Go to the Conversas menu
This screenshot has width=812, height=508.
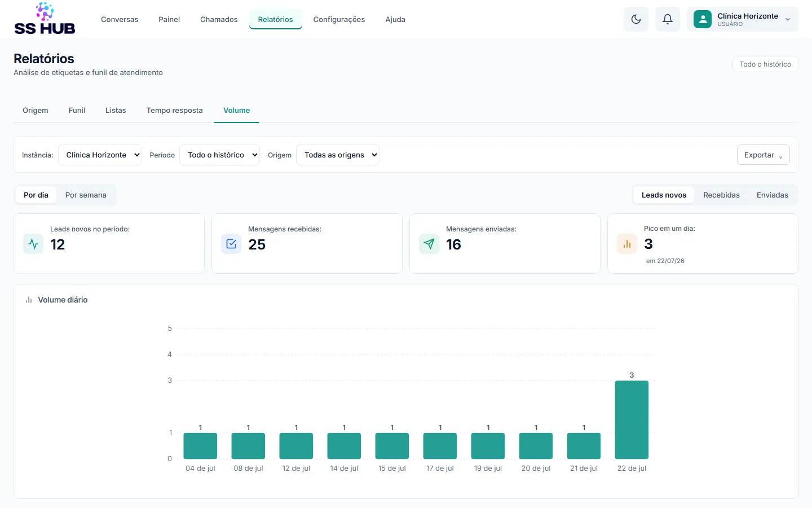coord(120,19)
